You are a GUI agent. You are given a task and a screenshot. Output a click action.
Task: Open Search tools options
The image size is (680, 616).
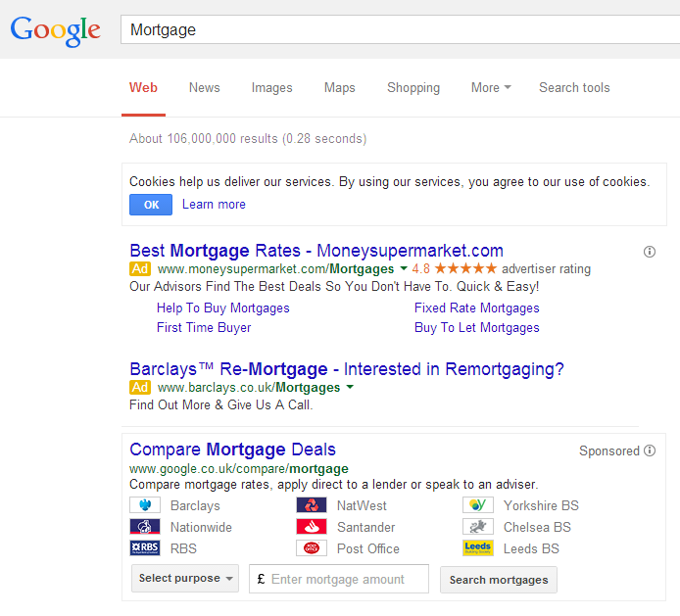pyautogui.click(x=574, y=87)
